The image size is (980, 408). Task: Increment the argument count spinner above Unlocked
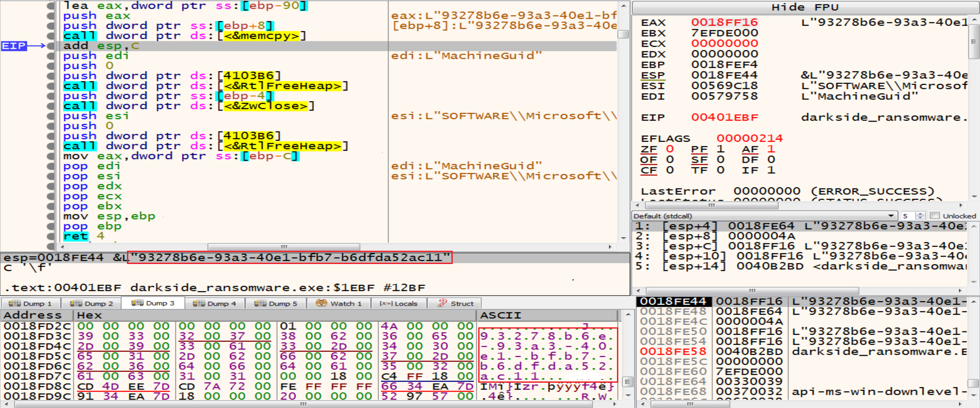click(920, 213)
